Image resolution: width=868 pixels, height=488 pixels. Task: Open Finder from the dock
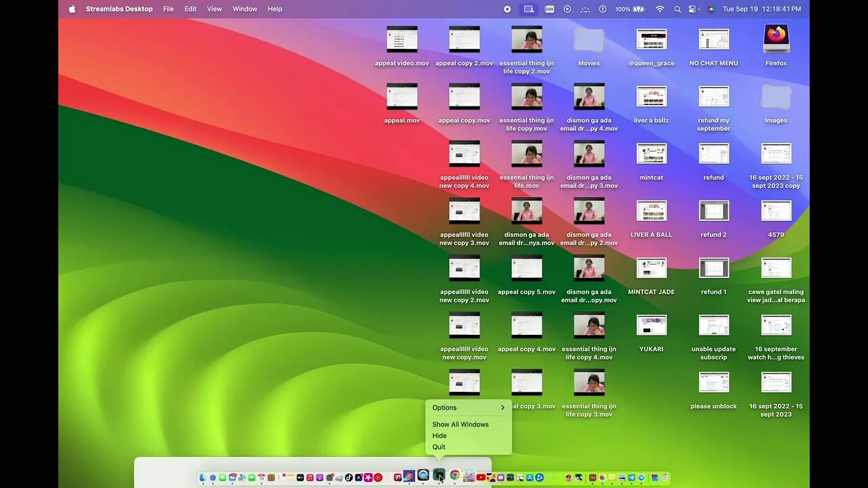[x=202, y=477]
